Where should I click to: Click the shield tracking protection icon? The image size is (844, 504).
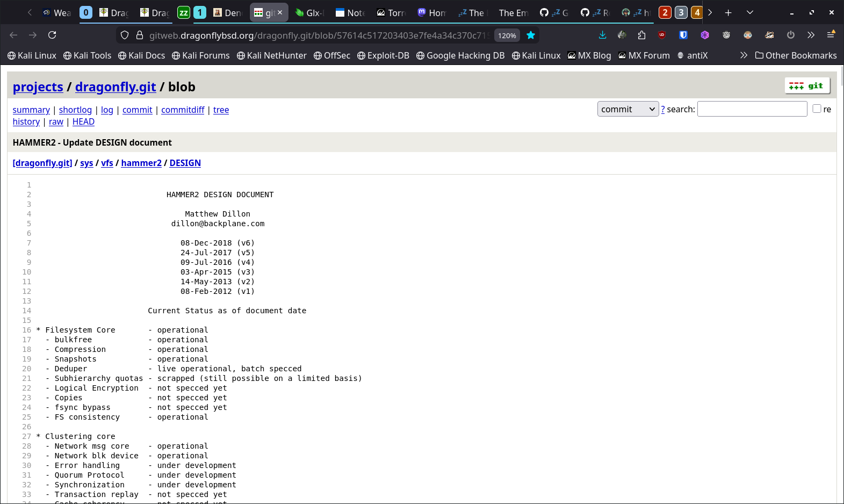[x=125, y=35]
